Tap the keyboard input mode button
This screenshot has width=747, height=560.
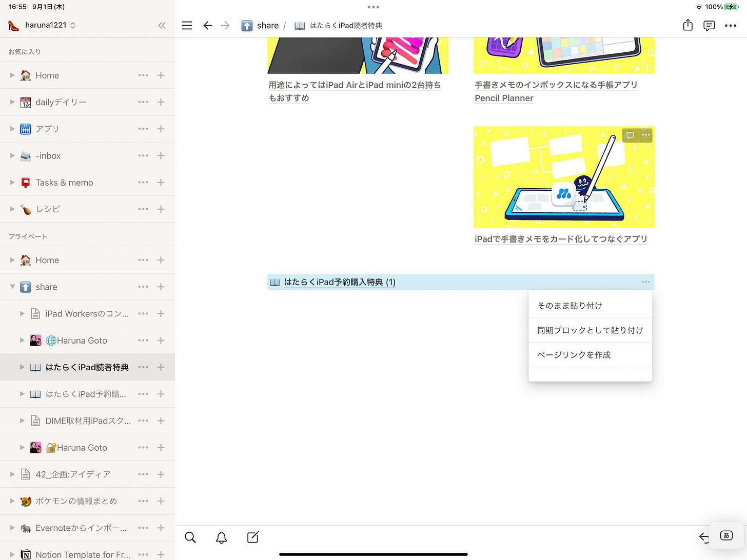(726, 535)
